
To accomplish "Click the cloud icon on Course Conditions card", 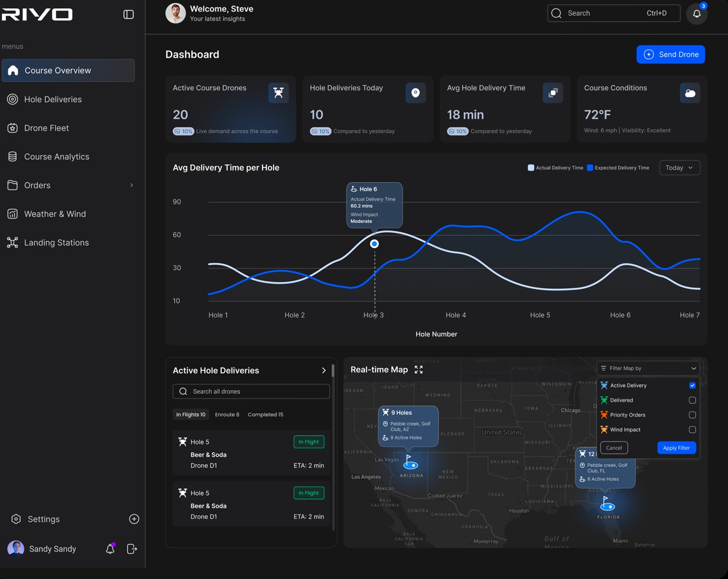I will (690, 93).
